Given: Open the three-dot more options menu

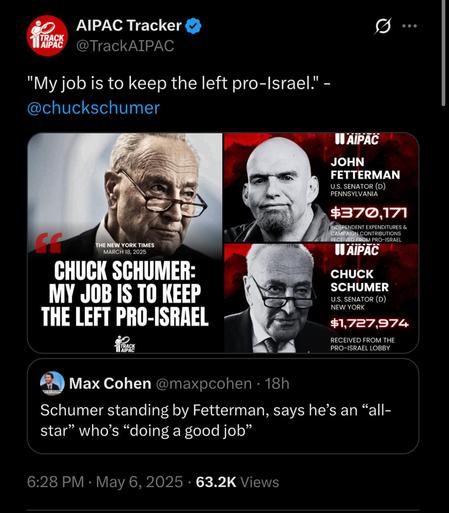Looking at the screenshot, I should pyautogui.click(x=410, y=26).
